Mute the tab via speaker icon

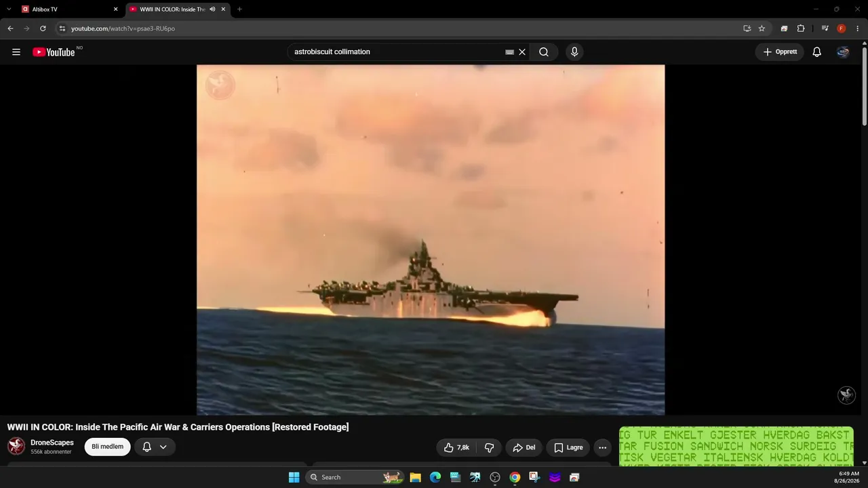tap(212, 9)
